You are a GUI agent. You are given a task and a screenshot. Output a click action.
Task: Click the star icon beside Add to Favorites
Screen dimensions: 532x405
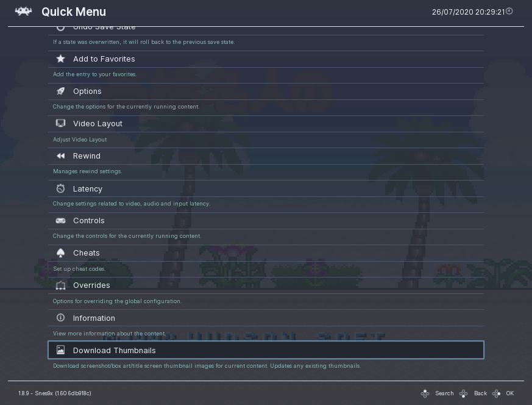coord(60,59)
